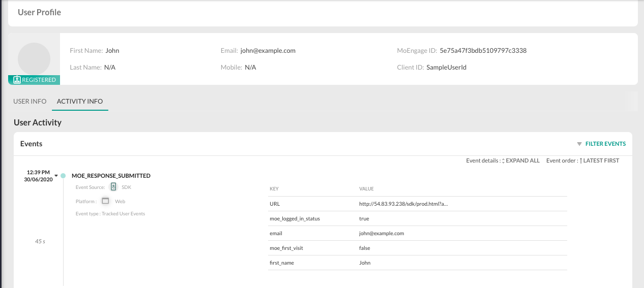Click the teal timeline dot marker
This screenshot has height=288, width=644.
coord(63,176)
